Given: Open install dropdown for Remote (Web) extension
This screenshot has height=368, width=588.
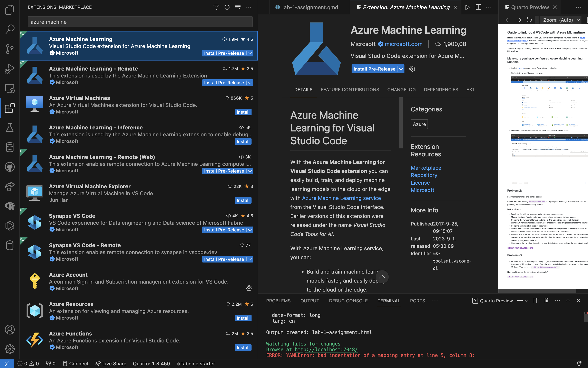Looking at the screenshot, I should click(250, 171).
